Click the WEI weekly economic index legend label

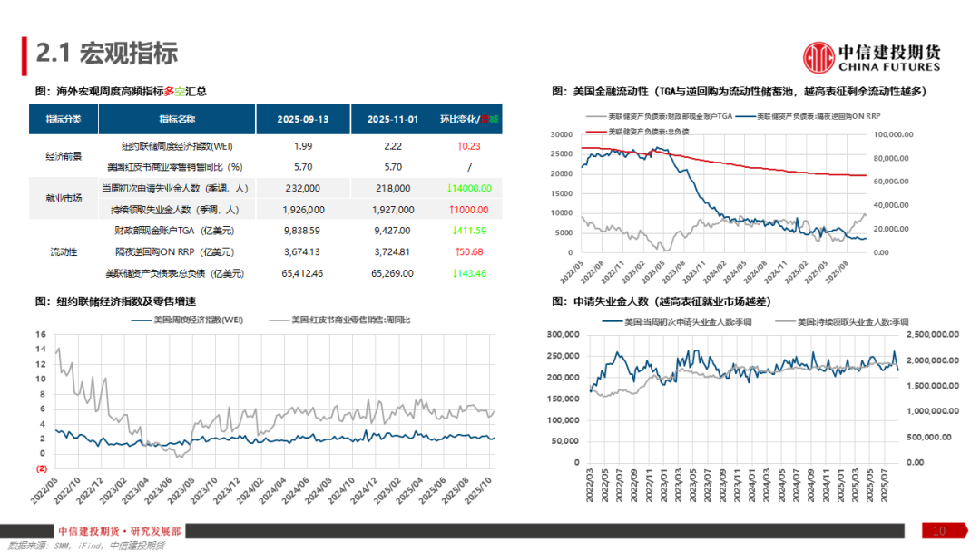[x=187, y=320]
